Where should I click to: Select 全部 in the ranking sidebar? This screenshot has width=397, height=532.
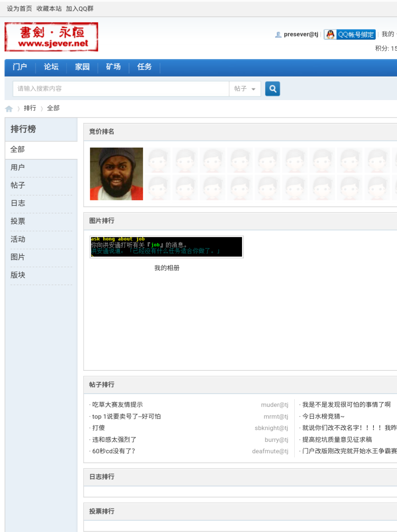point(41,150)
